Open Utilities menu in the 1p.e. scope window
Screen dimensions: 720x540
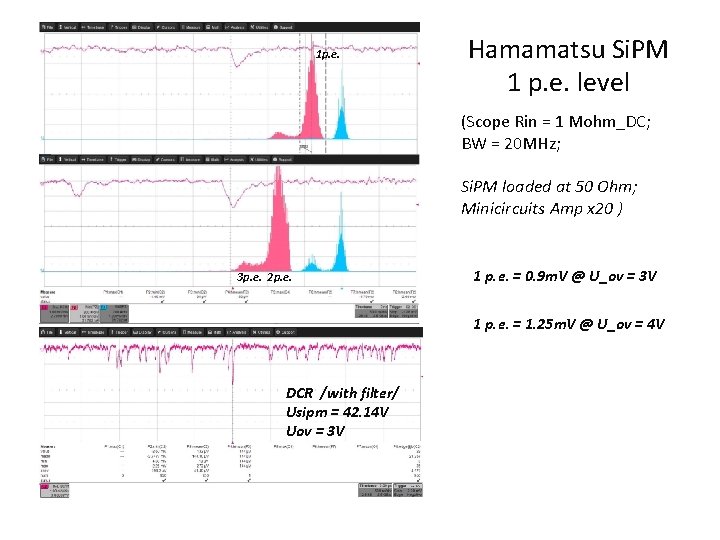coord(259,28)
